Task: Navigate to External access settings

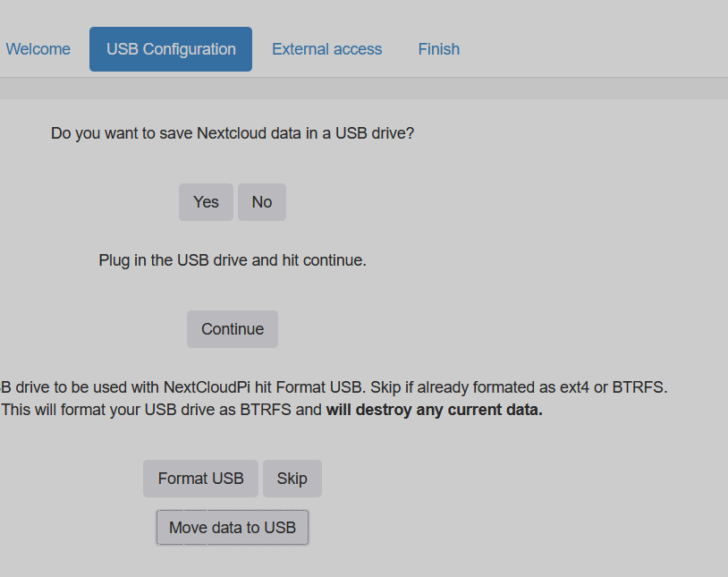Action: pos(326,49)
